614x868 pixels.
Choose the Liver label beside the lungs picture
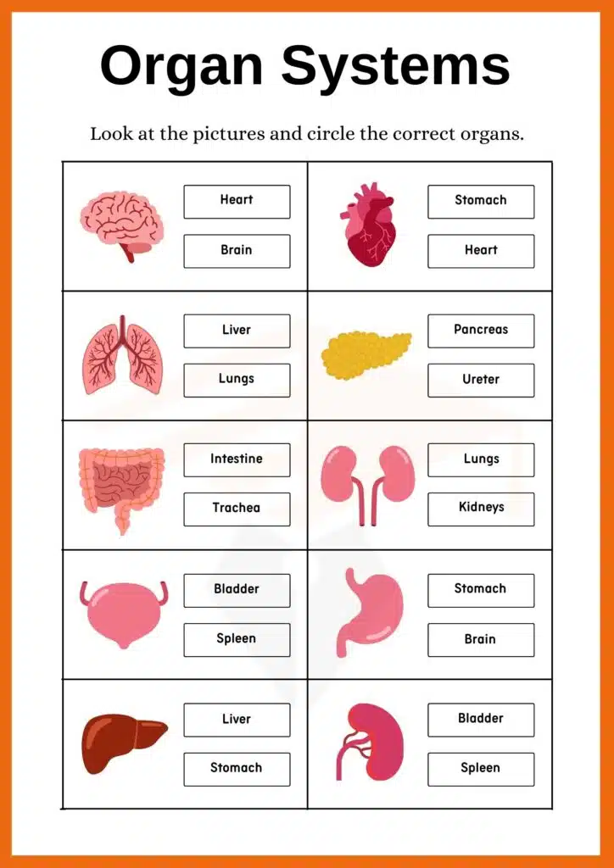(x=237, y=331)
